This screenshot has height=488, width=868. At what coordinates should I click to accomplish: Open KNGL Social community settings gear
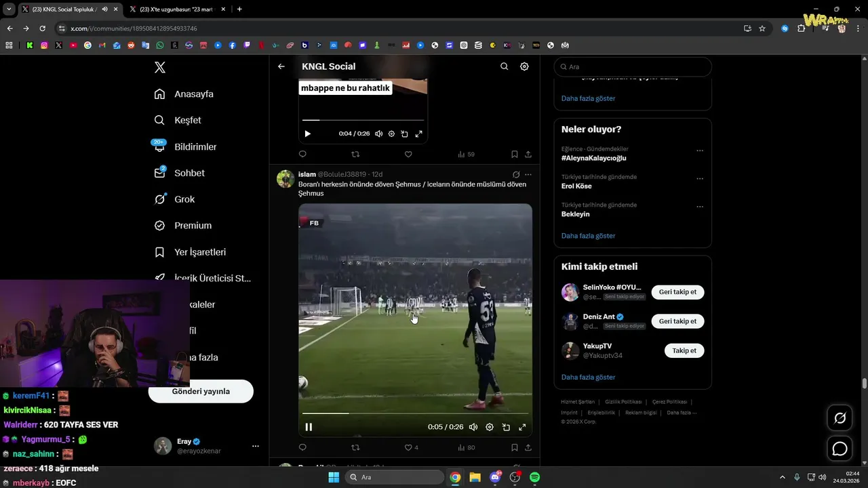(524, 66)
